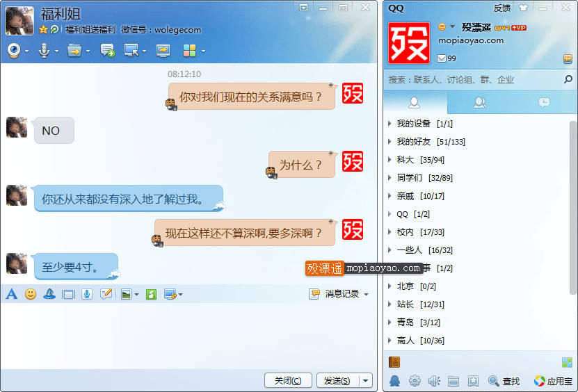Screen dimensions: 578x392
Task: Open dropdown arrow beside the webcam icon
Action: [x=26, y=51]
